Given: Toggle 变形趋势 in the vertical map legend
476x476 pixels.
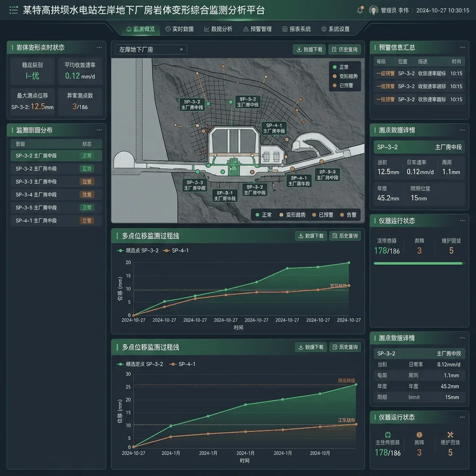Looking at the screenshot, I should pyautogui.click(x=345, y=76).
